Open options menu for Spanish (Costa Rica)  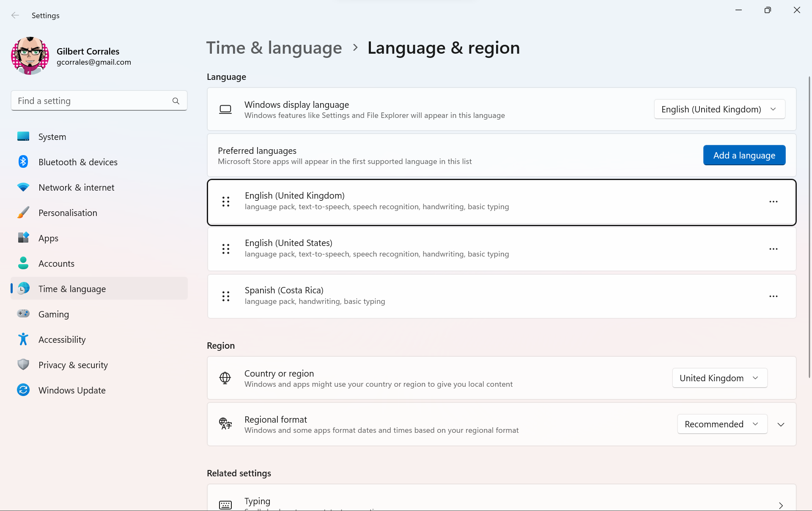tap(774, 296)
